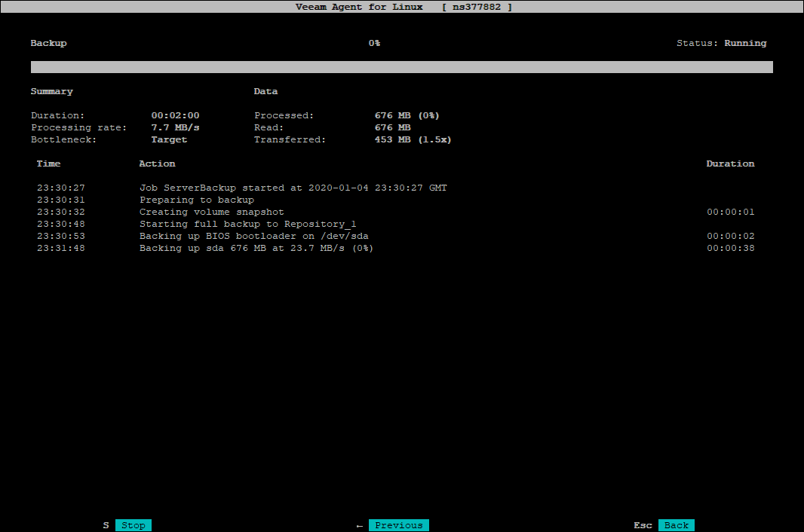Viewport: 804px width, 532px height.
Task: Click the backup progress bar
Action: (x=401, y=67)
